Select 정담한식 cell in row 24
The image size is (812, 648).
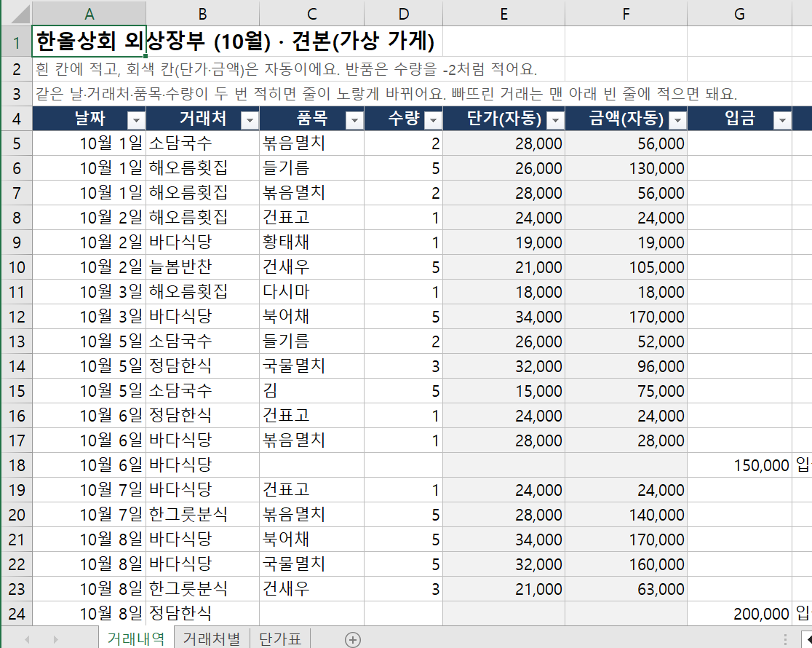point(202,613)
